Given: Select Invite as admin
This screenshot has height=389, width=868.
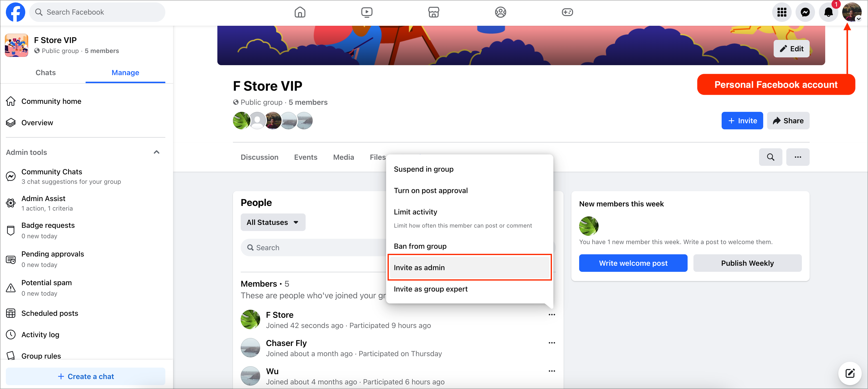Looking at the screenshot, I should 469,267.
